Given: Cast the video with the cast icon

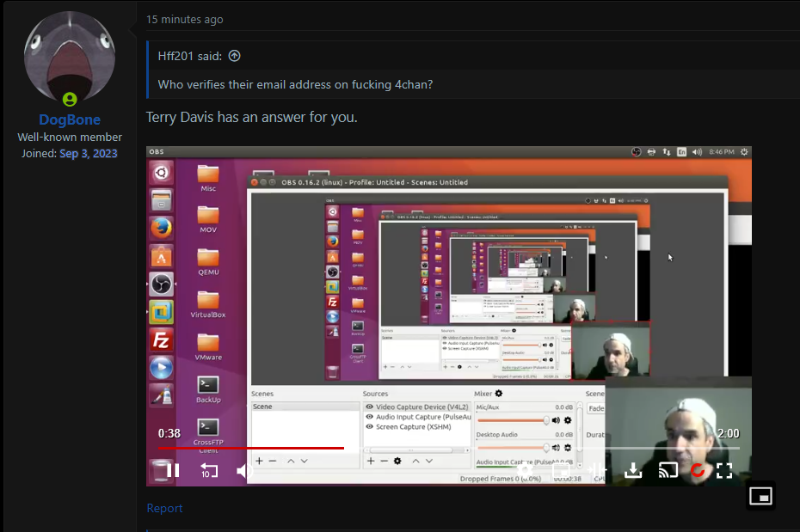Looking at the screenshot, I should 668,470.
